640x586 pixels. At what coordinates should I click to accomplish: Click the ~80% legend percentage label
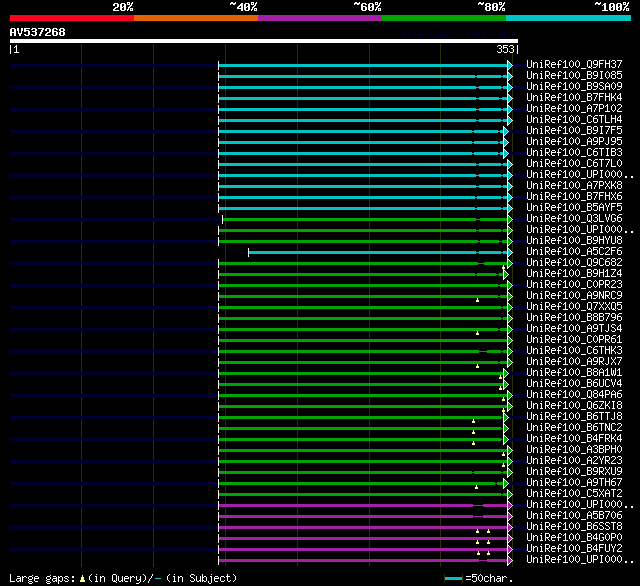(x=491, y=7)
